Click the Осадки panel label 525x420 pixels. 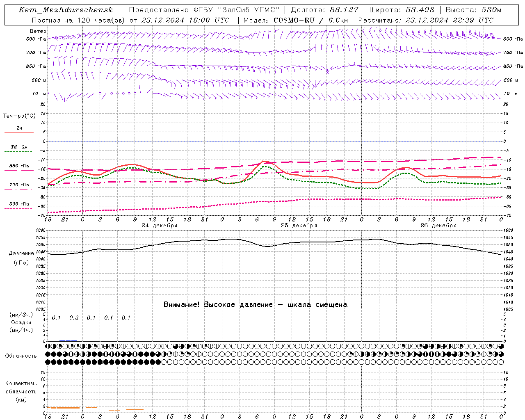pyautogui.click(x=21, y=322)
